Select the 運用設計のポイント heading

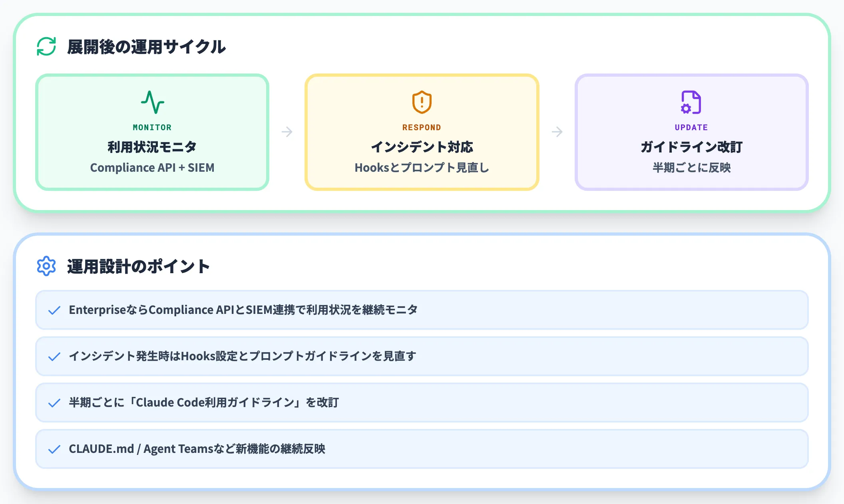(x=139, y=266)
